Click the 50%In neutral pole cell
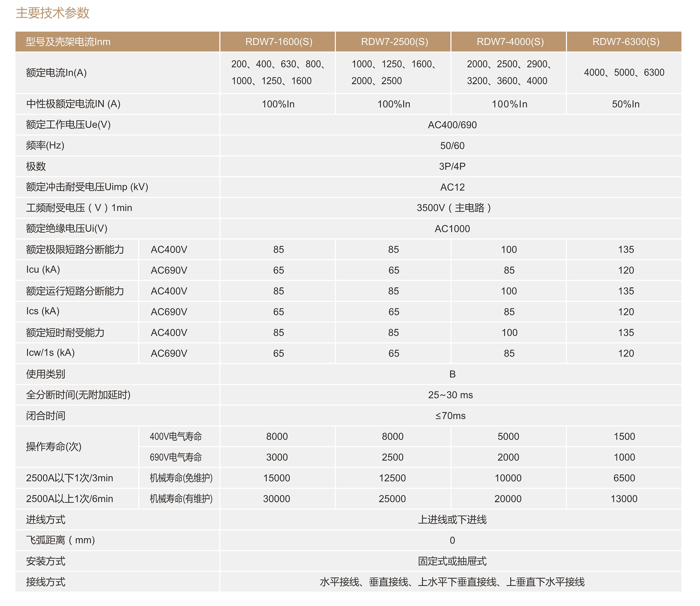The height and width of the screenshot is (606, 700). [x=625, y=104]
